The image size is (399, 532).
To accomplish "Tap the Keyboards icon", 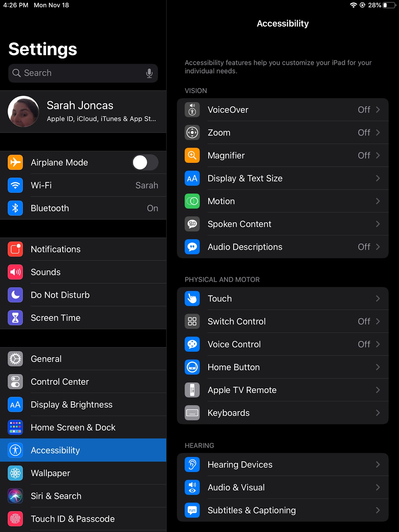I will (192, 413).
